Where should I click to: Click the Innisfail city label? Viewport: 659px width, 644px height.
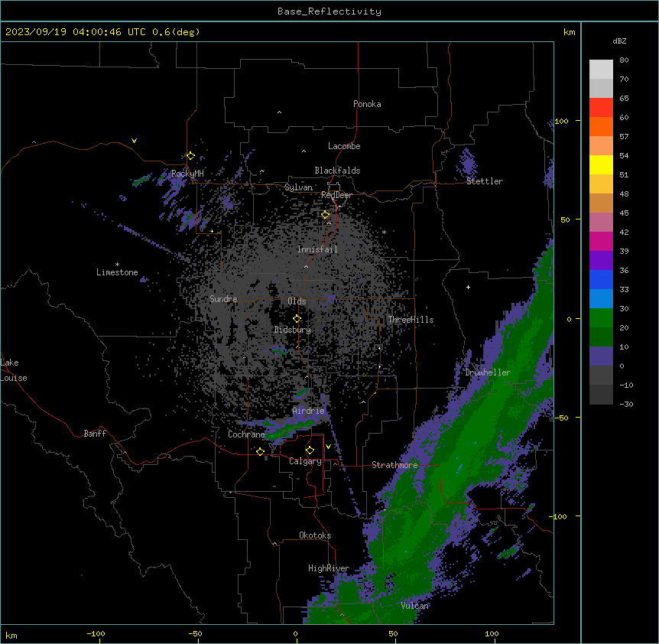click(317, 249)
